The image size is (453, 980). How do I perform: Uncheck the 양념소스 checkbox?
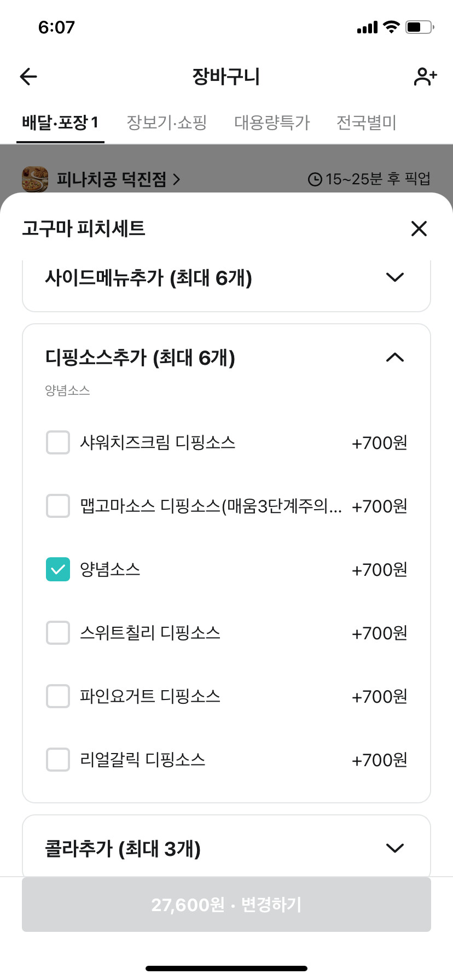58,569
